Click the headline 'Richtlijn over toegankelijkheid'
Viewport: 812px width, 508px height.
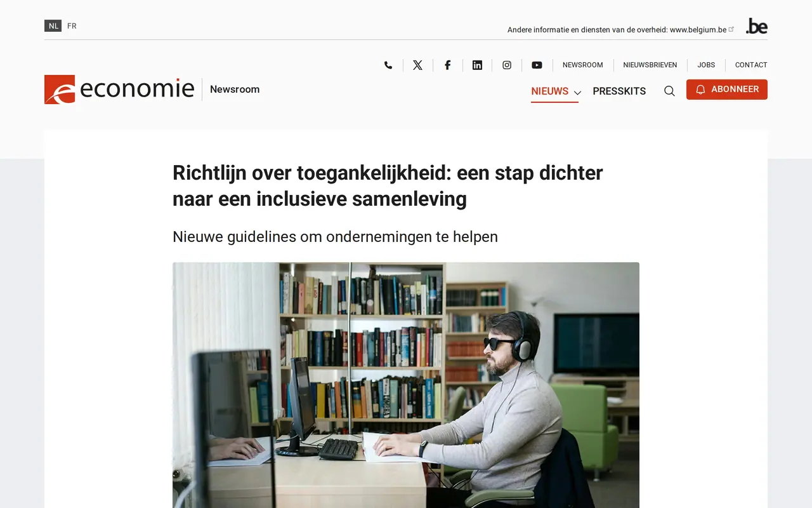pyautogui.click(x=388, y=185)
